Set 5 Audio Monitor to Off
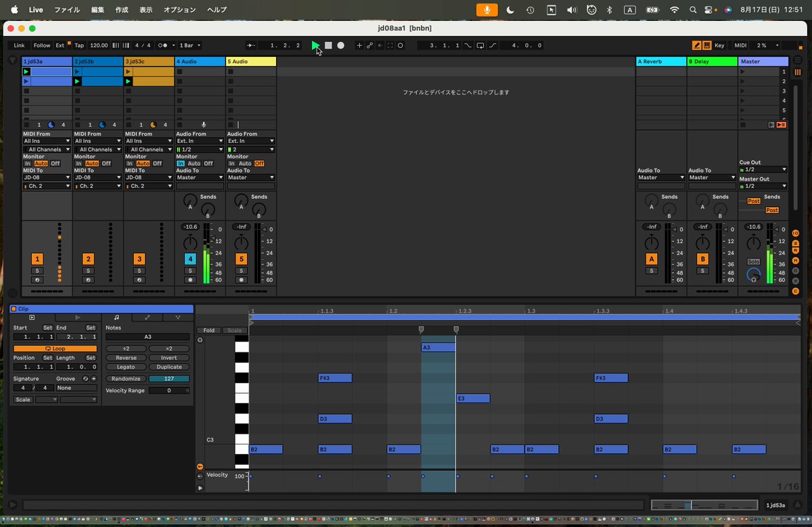The image size is (812, 527). pos(259,164)
